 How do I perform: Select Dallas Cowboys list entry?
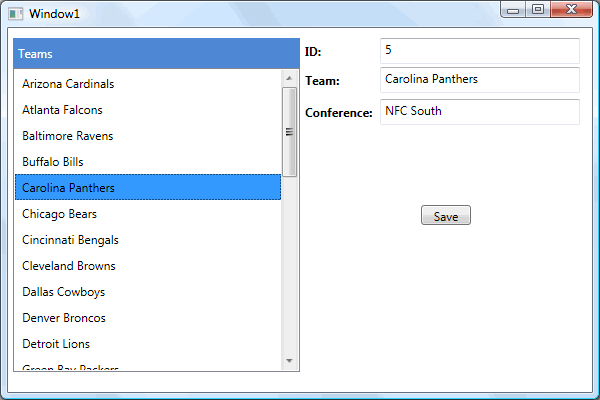click(148, 292)
